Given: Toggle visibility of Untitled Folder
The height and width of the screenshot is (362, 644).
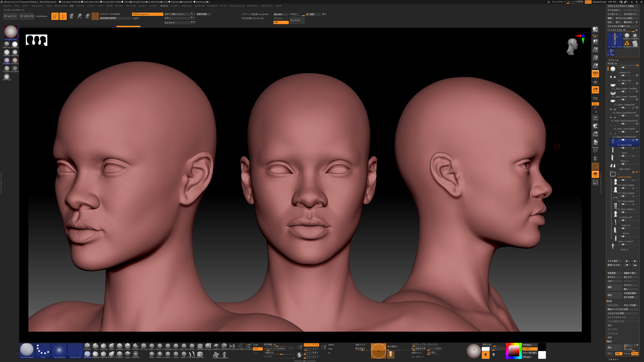Looking at the screenshot, I should (637, 172).
